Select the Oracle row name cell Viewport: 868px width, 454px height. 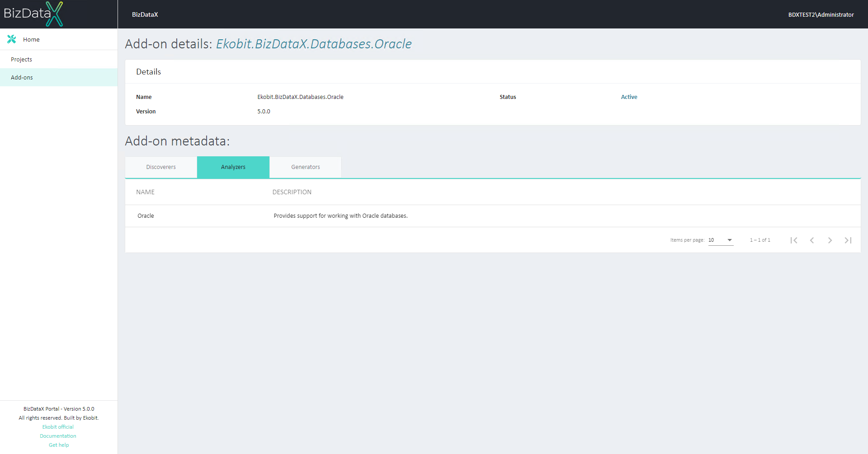(x=146, y=216)
